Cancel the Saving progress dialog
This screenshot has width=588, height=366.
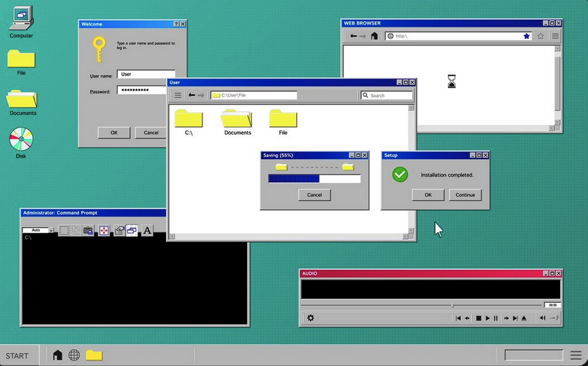click(x=314, y=195)
